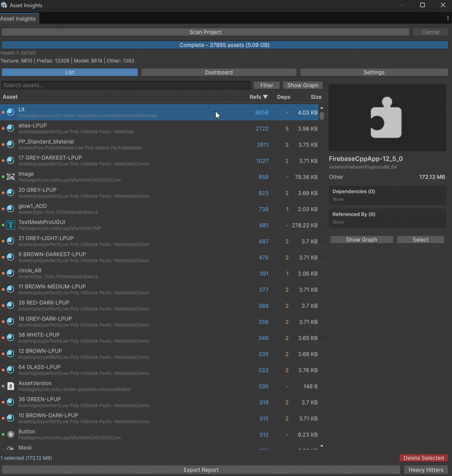Screen dimensions: 452x476
Task: Click the scroll-down arrow of asset list
Action: coord(322,446)
